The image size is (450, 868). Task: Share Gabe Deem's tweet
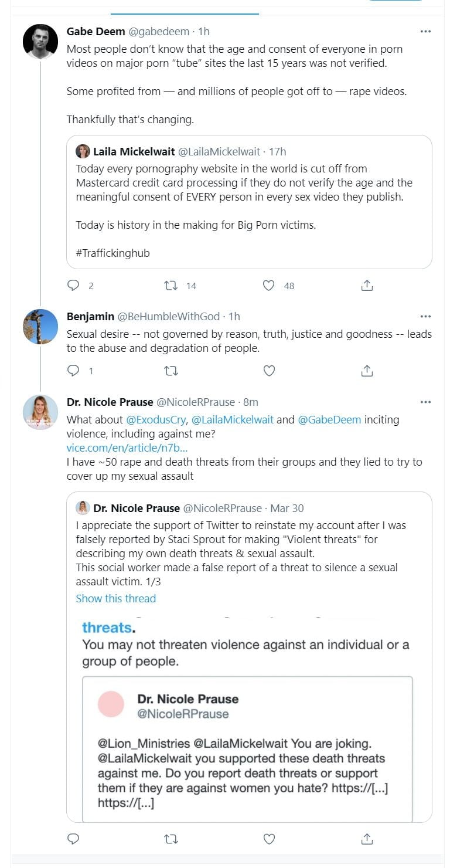[x=367, y=286]
